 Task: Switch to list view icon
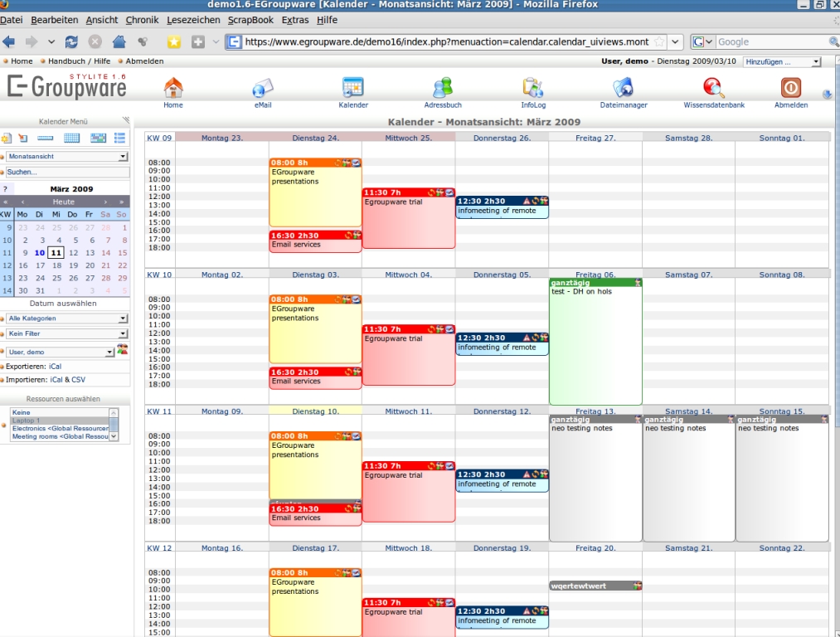pyautogui.click(x=119, y=139)
